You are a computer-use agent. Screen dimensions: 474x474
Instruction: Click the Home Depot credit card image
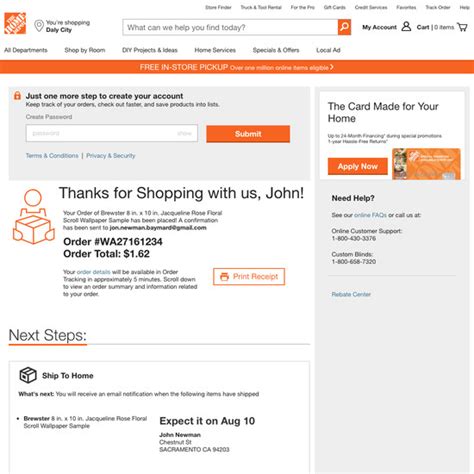[x=426, y=164]
